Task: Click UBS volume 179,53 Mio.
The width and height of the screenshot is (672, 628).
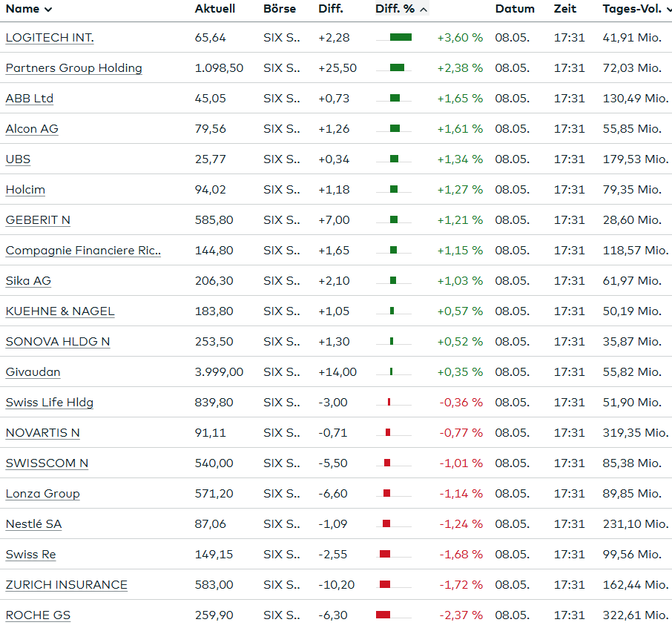Action: (x=636, y=159)
